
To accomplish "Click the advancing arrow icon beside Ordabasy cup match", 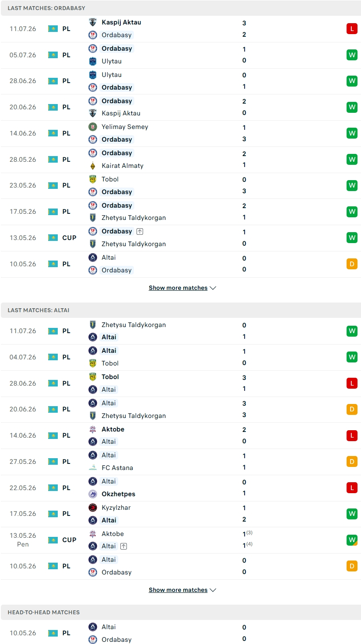I will point(140,231).
